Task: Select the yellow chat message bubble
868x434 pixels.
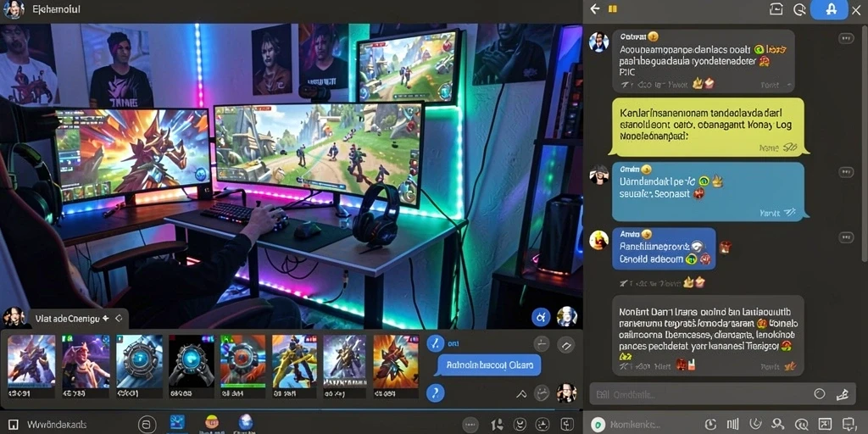Action: (x=707, y=127)
